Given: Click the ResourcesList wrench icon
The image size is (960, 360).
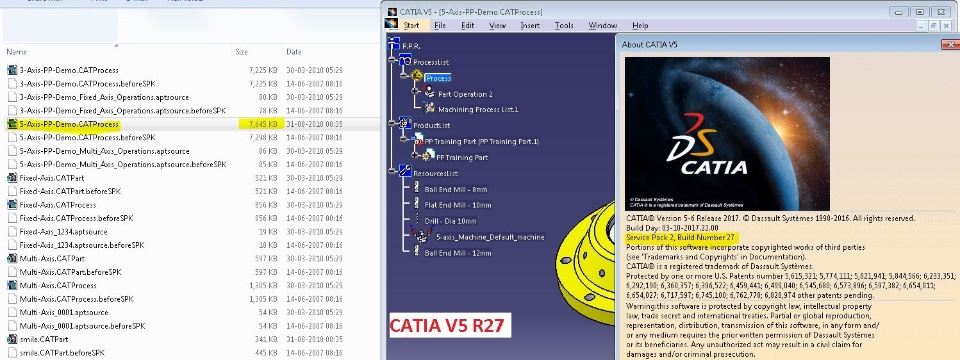Looking at the screenshot, I should click(405, 172).
